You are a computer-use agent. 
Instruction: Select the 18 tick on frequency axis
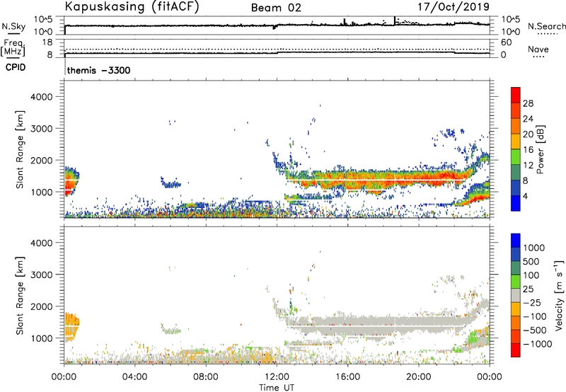coord(47,42)
